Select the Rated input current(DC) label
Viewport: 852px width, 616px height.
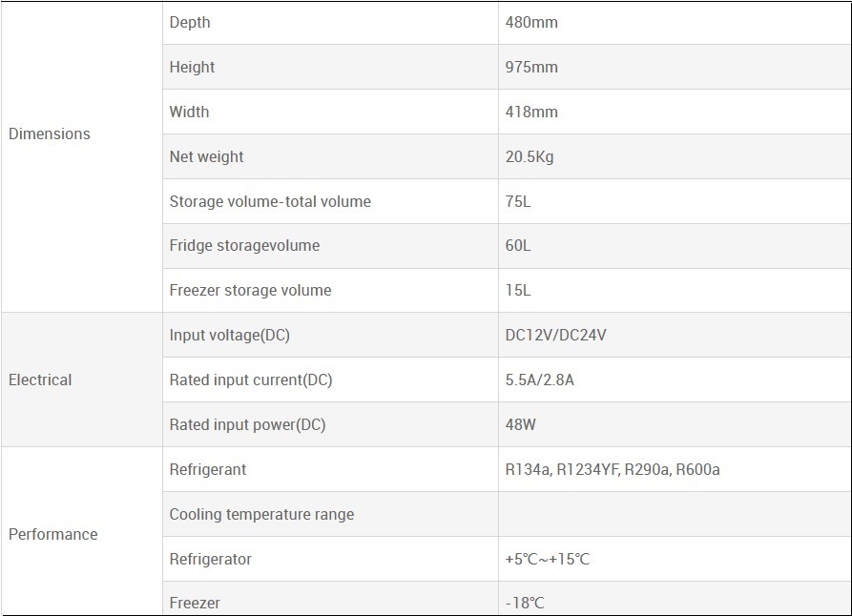pyautogui.click(x=251, y=380)
